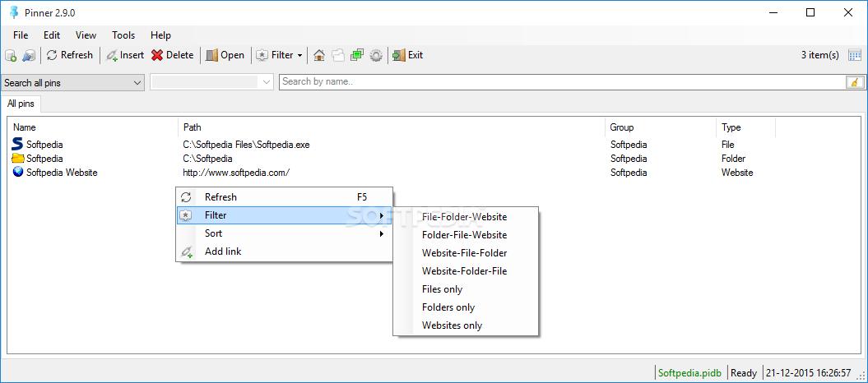The height and width of the screenshot is (383, 868).
Task: Click the yellow folder icon of Softpedia folder
Action: [x=18, y=159]
